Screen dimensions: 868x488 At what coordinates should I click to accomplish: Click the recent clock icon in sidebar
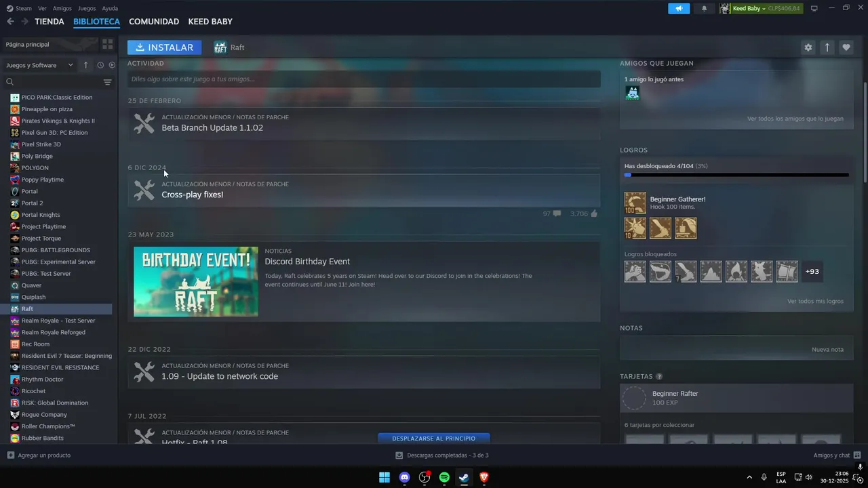[x=100, y=65]
